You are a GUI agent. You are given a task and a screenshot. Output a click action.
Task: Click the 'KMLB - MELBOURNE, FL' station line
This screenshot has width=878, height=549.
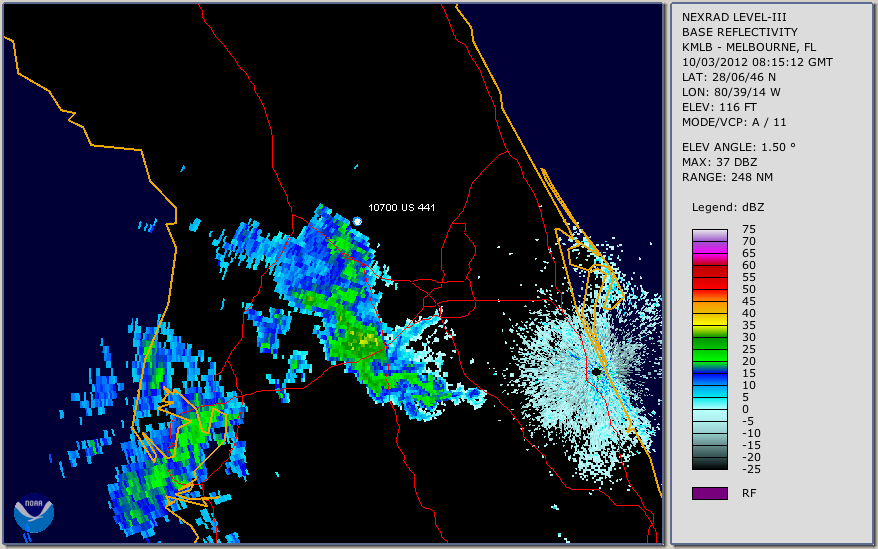click(x=749, y=47)
